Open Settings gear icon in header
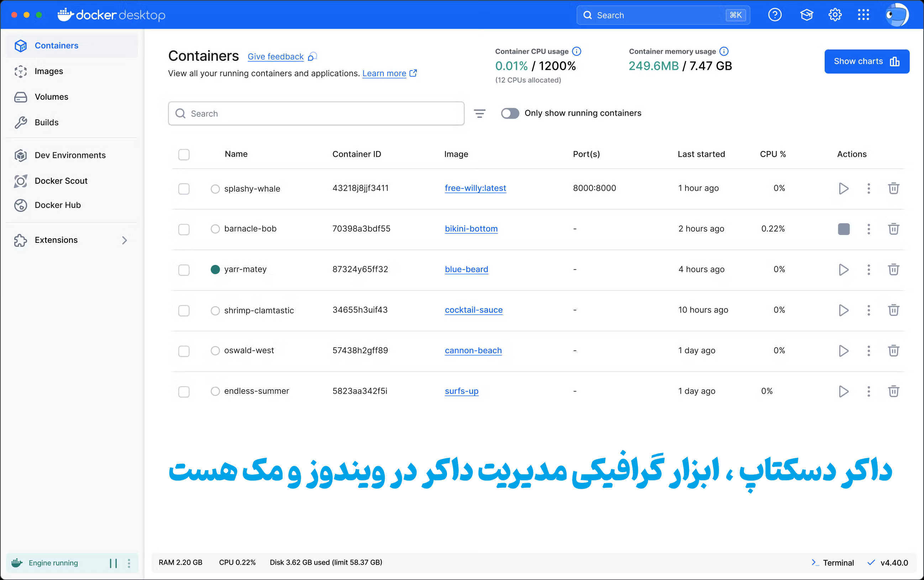924x580 pixels. tap(835, 15)
